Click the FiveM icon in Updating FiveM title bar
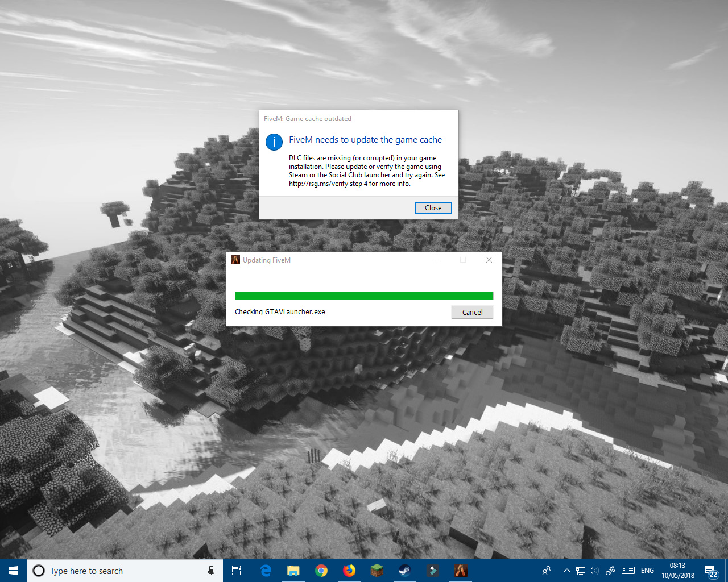This screenshot has height=582, width=728. pyautogui.click(x=235, y=260)
